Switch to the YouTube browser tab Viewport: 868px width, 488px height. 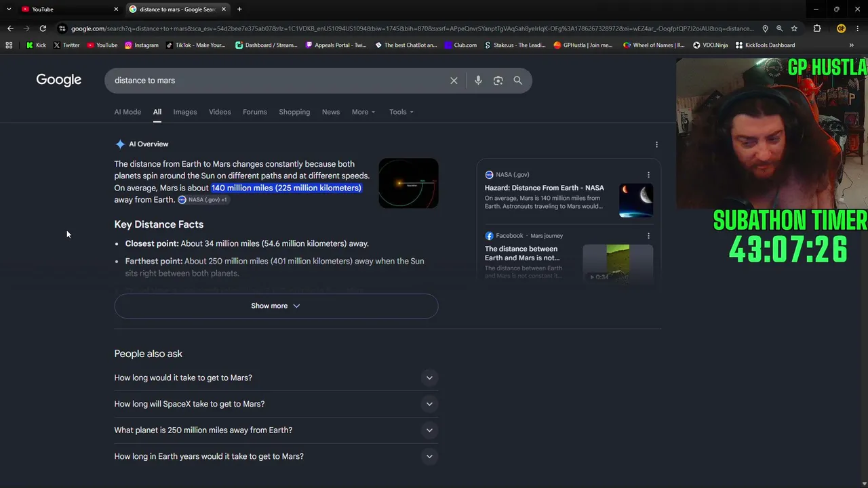point(68,9)
